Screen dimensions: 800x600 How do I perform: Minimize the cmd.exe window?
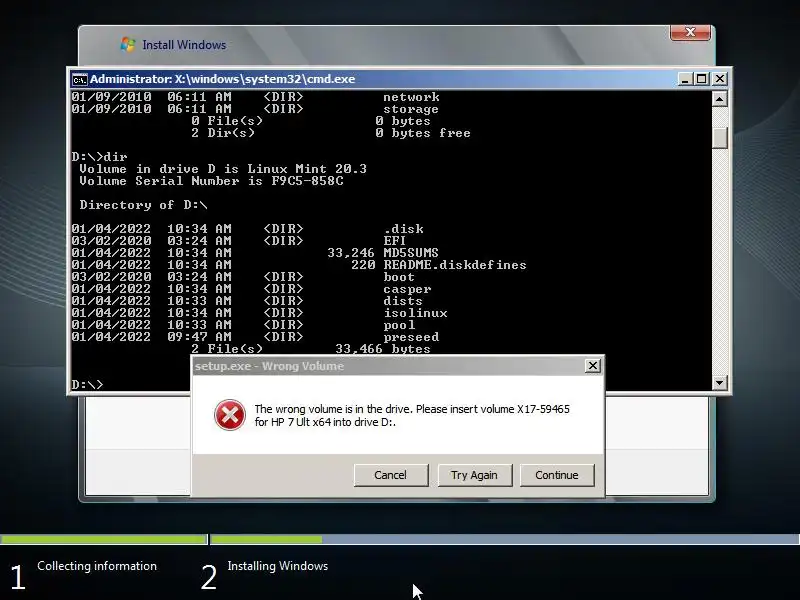(x=685, y=79)
